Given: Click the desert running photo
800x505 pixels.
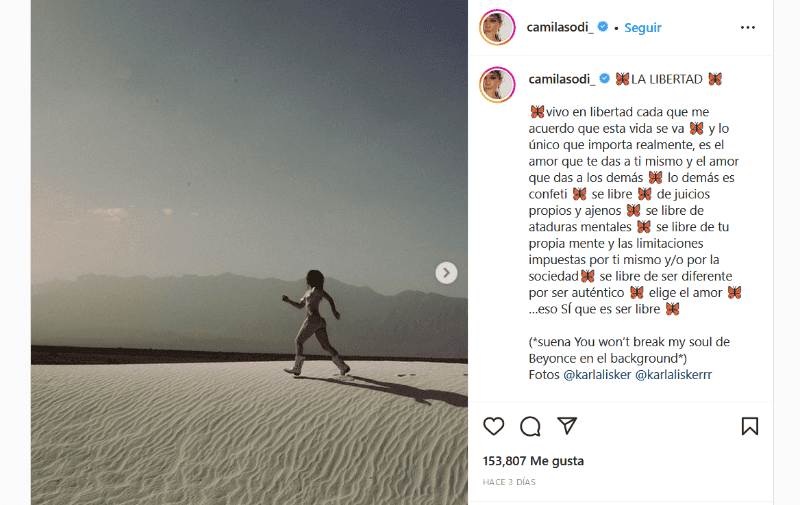Looking at the screenshot, I should coord(249,252).
